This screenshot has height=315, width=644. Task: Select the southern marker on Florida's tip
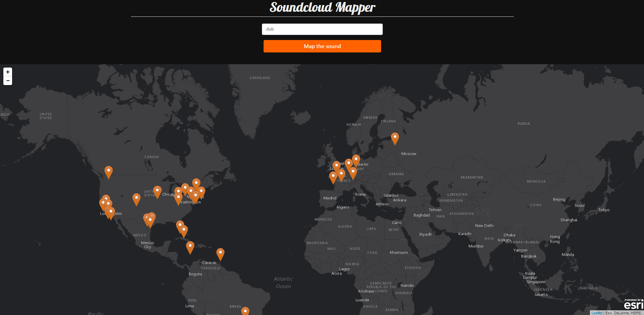184,232
